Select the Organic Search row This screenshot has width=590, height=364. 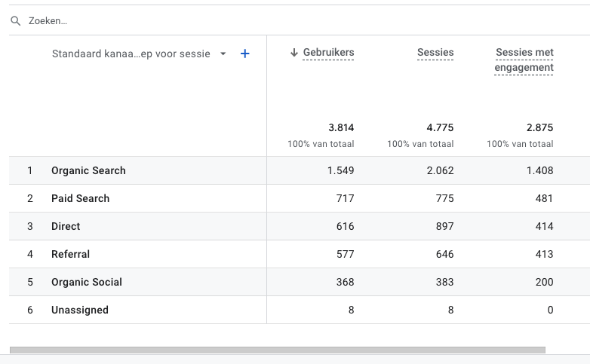click(x=88, y=170)
